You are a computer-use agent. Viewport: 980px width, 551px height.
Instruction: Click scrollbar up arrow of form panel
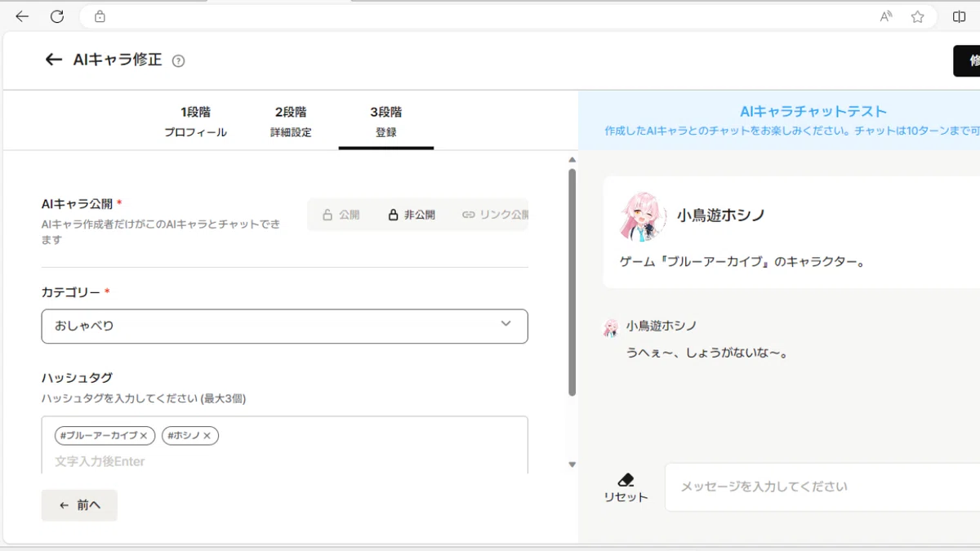(x=572, y=159)
